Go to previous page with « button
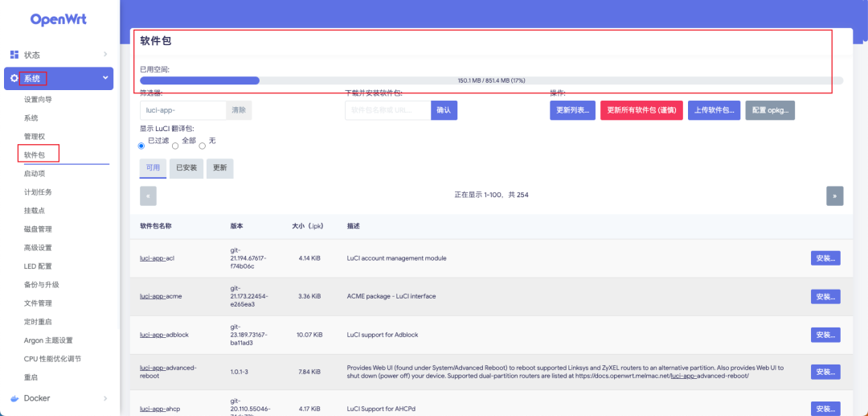Viewport: 868px width, 416px height. coord(149,196)
